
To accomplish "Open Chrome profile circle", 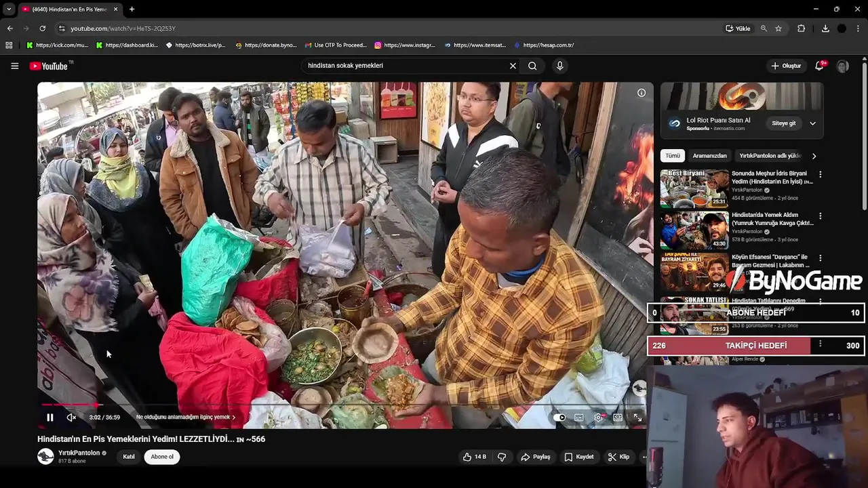I will tap(842, 28).
